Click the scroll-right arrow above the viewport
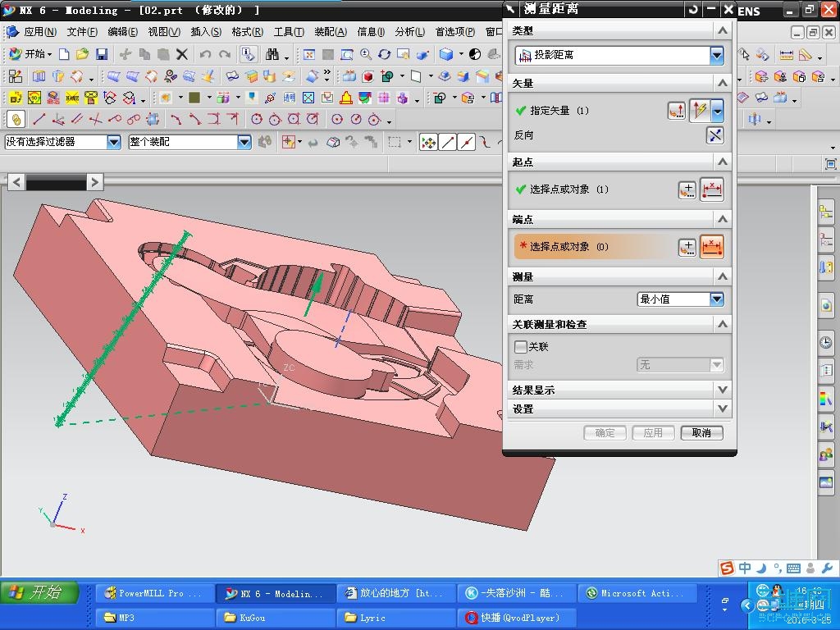 pyautogui.click(x=95, y=182)
